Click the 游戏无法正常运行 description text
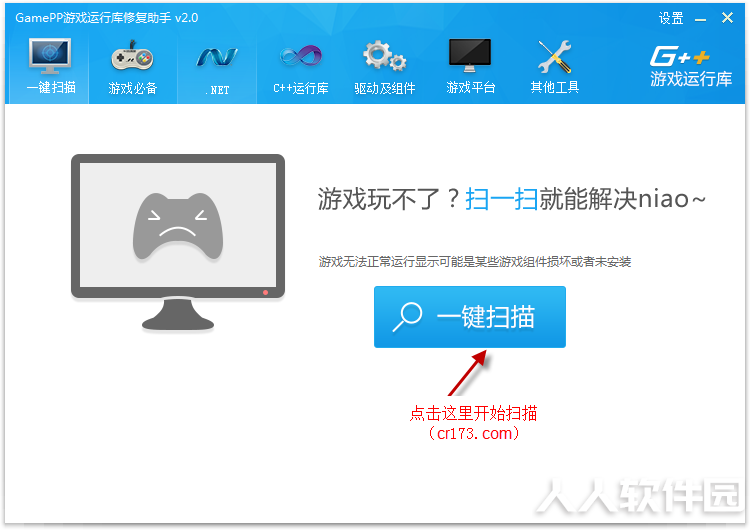 pyautogui.click(x=474, y=262)
